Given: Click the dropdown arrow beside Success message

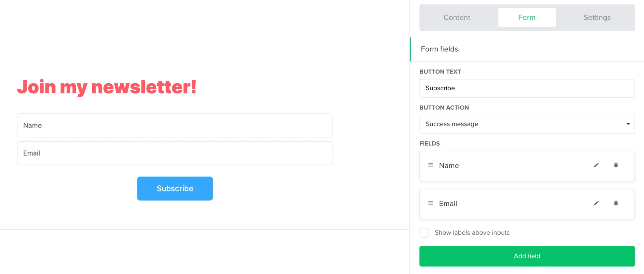Looking at the screenshot, I should pos(628,124).
